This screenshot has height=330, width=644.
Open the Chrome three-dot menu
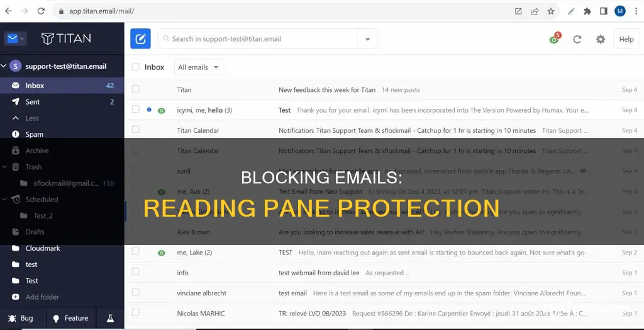pyautogui.click(x=636, y=11)
